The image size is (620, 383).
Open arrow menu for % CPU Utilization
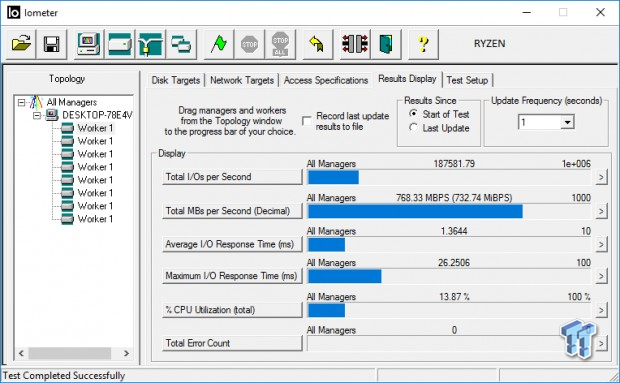[601, 310]
